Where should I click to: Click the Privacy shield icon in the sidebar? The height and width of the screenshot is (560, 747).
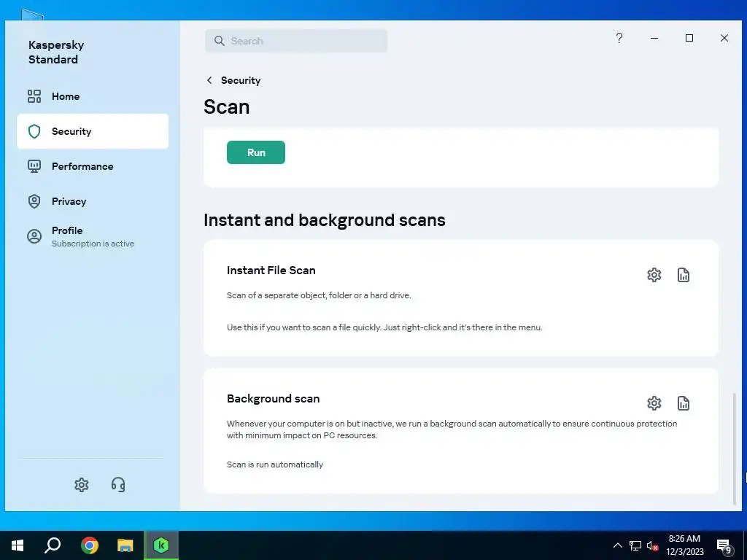click(34, 201)
